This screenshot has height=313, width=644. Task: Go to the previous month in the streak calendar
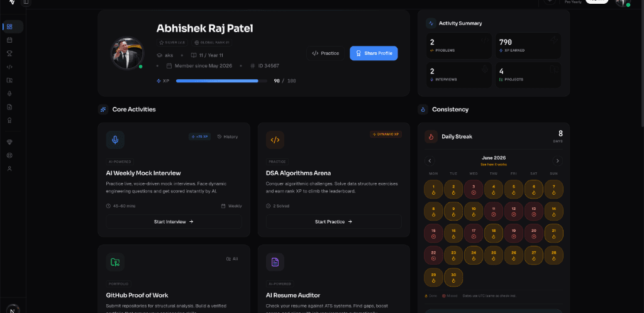pos(430,161)
